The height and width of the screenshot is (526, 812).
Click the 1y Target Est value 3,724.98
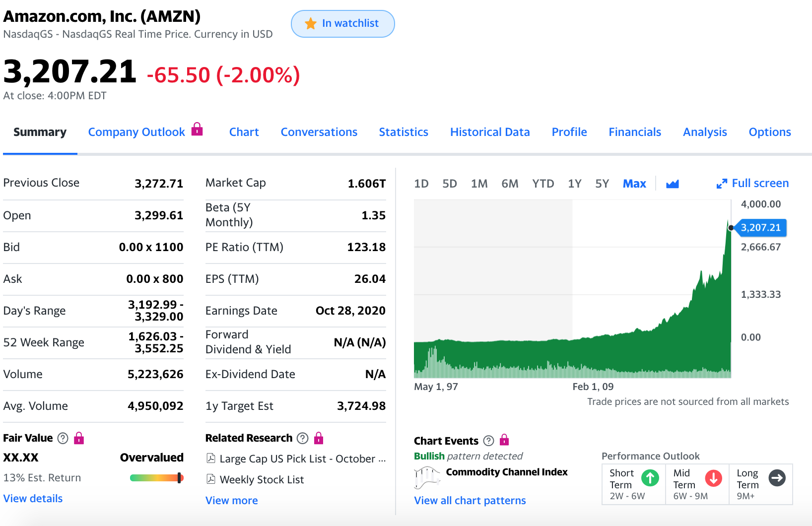pos(361,406)
